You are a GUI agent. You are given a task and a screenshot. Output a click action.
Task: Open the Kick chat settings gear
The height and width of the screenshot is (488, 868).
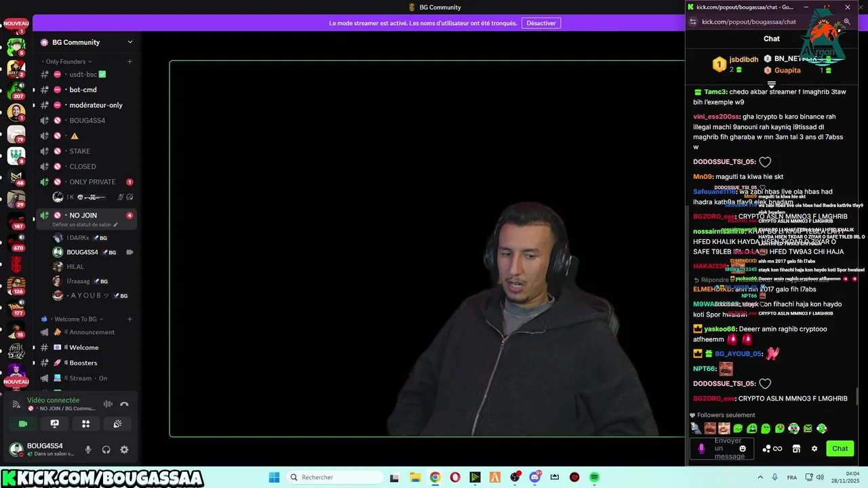814,449
